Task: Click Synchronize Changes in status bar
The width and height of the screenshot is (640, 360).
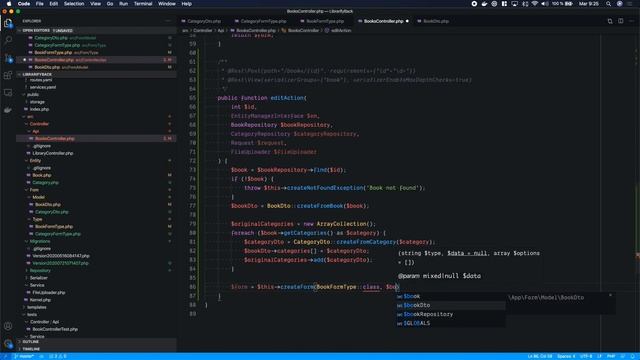Action: [x=42, y=356]
